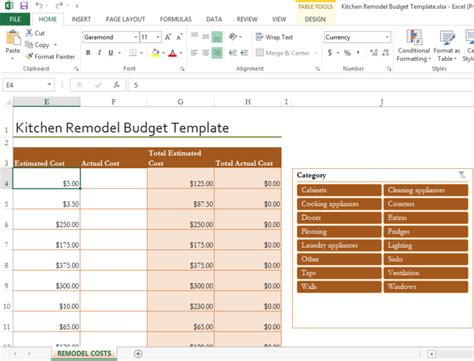
Task: Click Top Align icon
Action: pyautogui.click(x=194, y=36)
